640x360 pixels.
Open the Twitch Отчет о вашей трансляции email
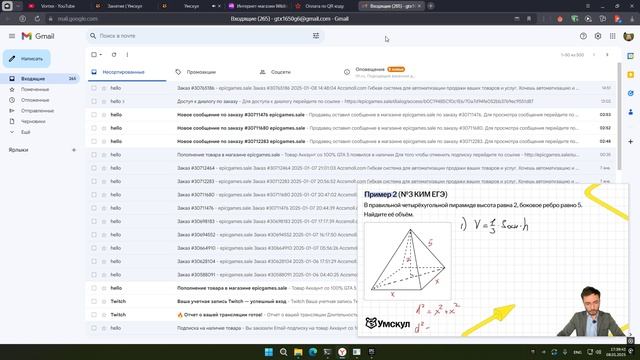(222, 315)
